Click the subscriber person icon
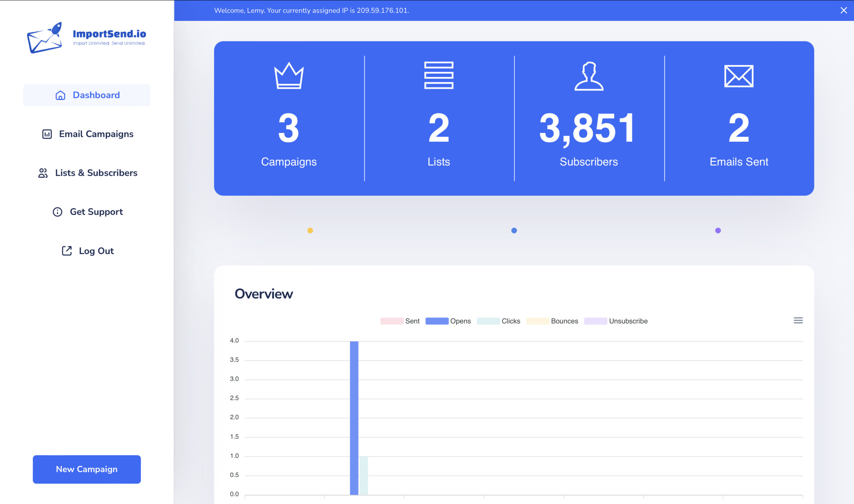The width and height of the screenshot is (854, 504). (x=589, y=76)
